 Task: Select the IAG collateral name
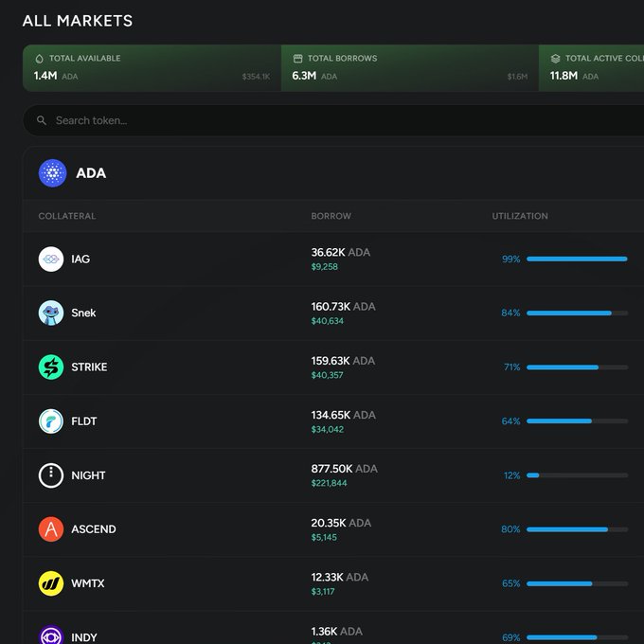coord(80,259)
